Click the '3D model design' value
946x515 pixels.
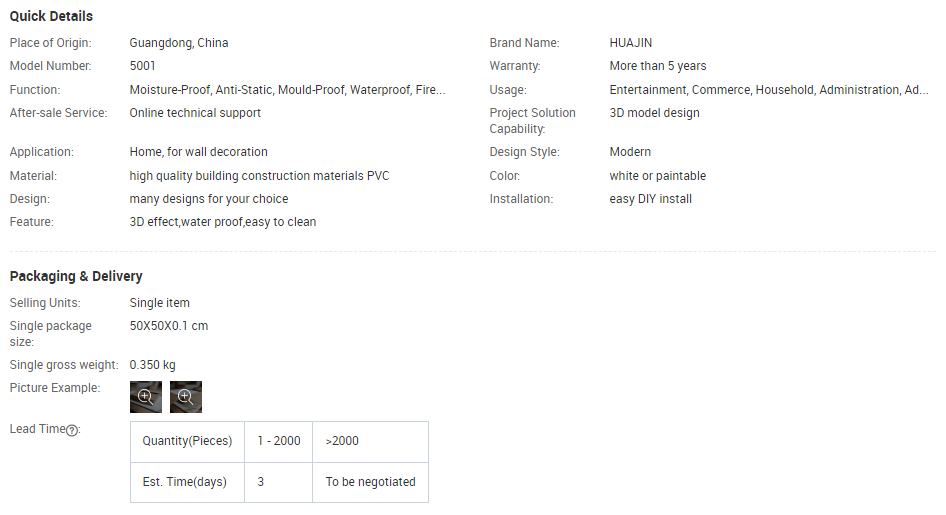click(655, 113)
